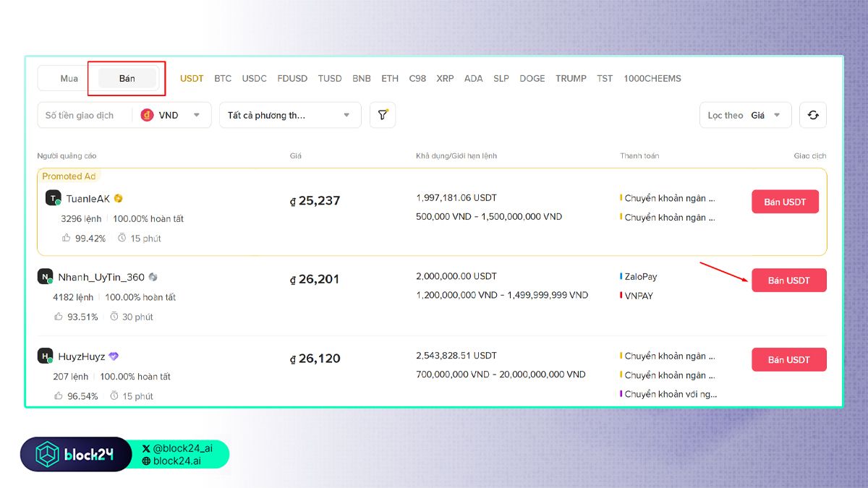Click the price 26,201

[314, 280]
